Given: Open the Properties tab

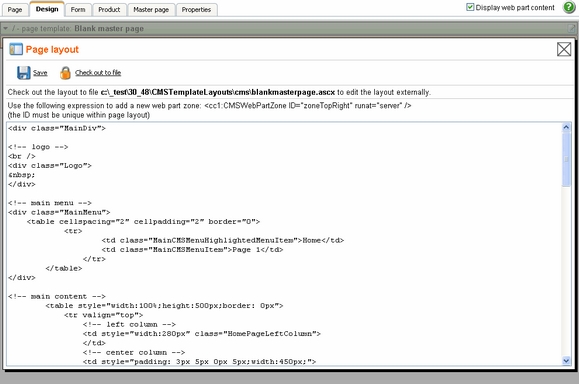Looking at the screenshot, I should click(196, 10).
